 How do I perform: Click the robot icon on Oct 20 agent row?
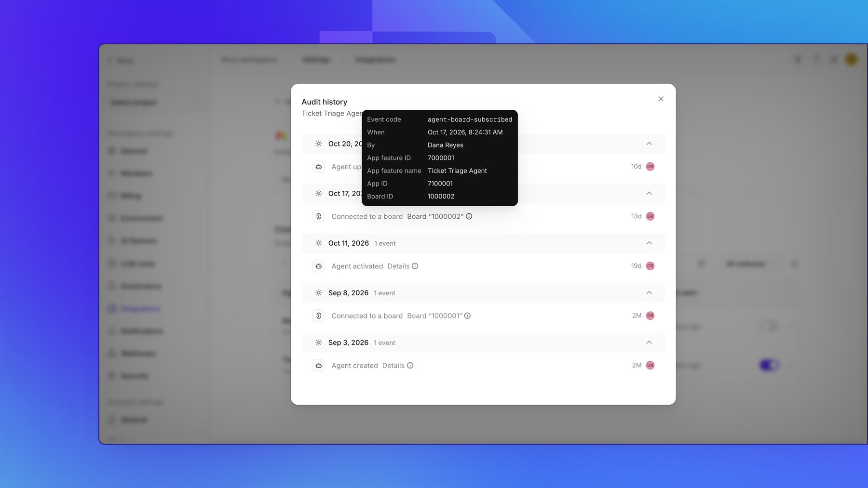319,167
